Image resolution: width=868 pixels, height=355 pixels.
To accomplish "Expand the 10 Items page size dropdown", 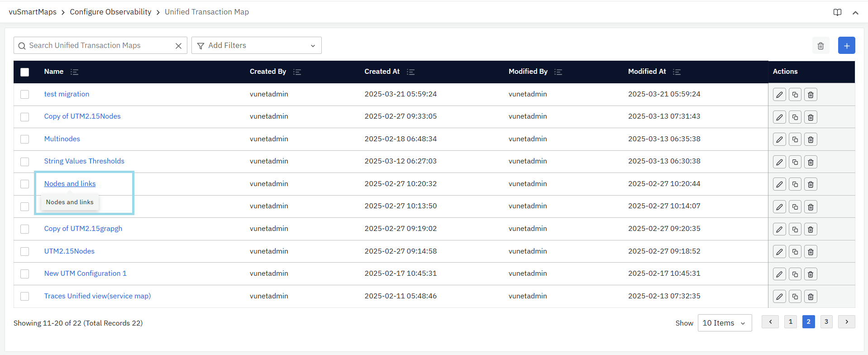I will click(724, 323).
